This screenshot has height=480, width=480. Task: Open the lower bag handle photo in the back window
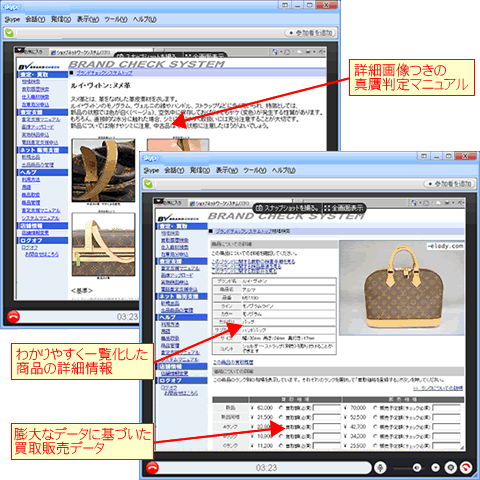[x=104, y=244]
